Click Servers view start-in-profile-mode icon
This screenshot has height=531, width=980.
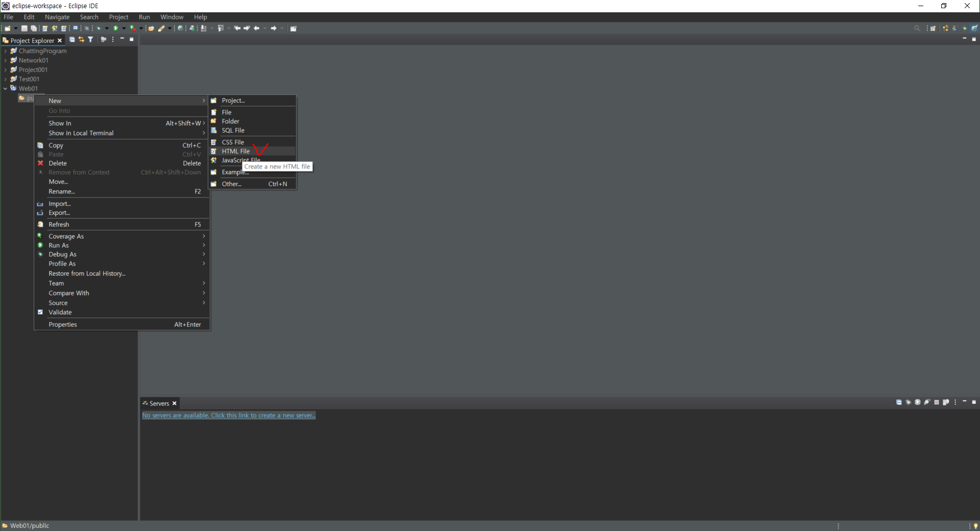point(927,402)
